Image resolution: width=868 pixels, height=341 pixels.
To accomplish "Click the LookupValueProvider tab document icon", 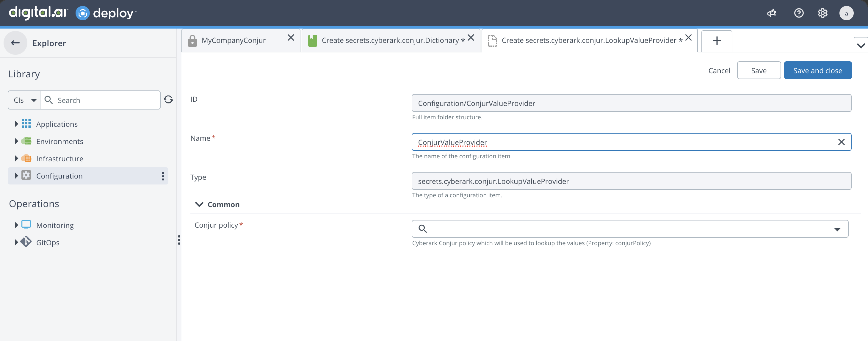I will [493, 40].
